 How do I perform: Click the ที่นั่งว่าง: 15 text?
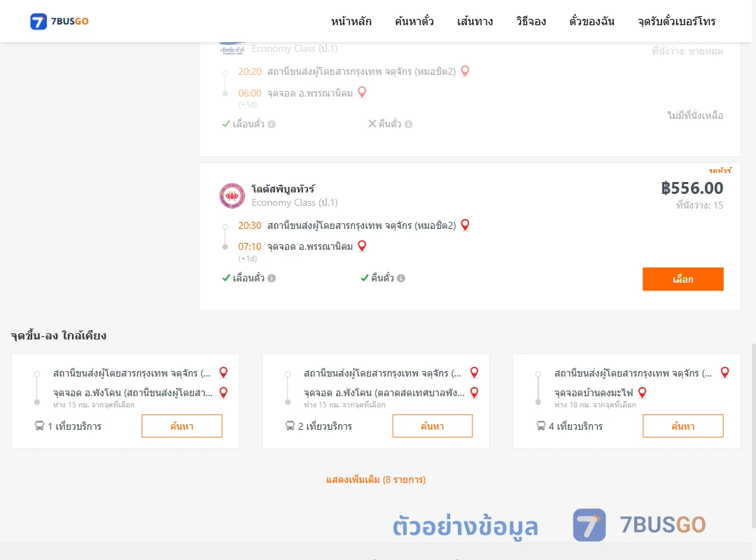coord(699,206)
